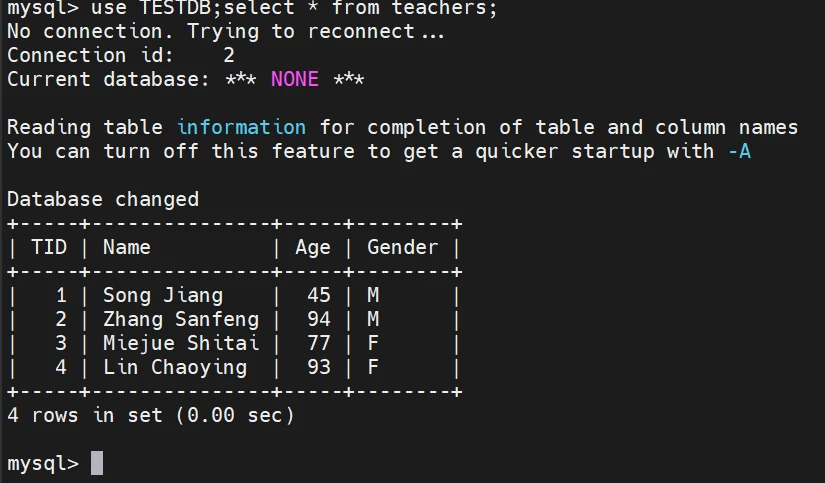Select the Miejue Shitai name cell
The width and height of the screenshot is (825, 483).
[180, 343]
